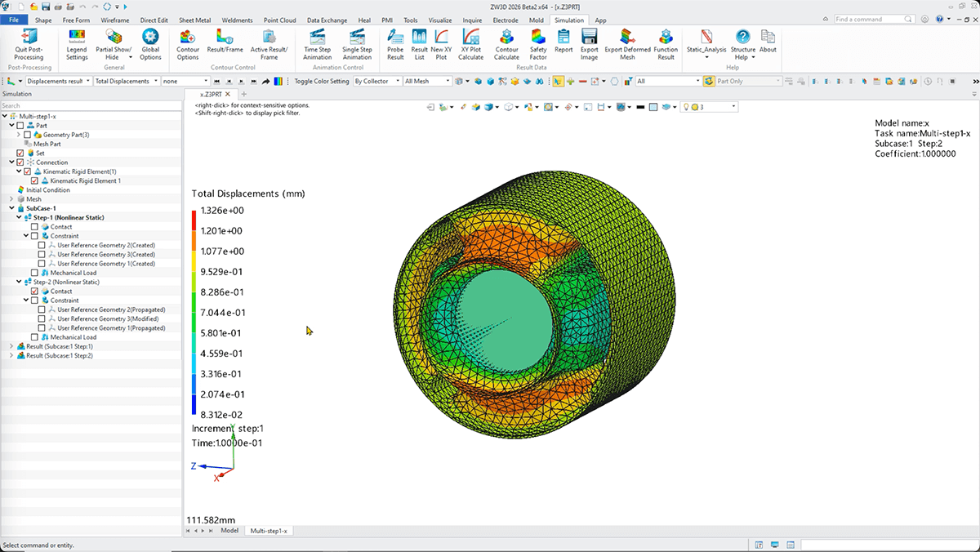This screenshot has height=552, width=980.
Task: Open the All Mesh dropdown
Action: 428,82
